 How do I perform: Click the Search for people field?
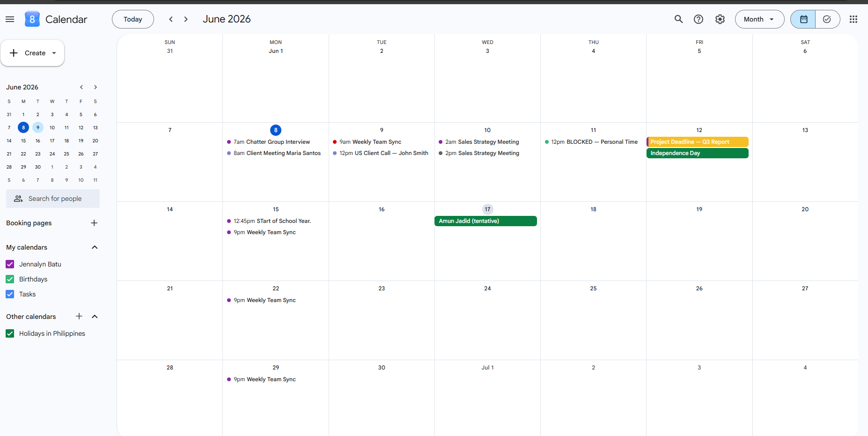(53, 199)
